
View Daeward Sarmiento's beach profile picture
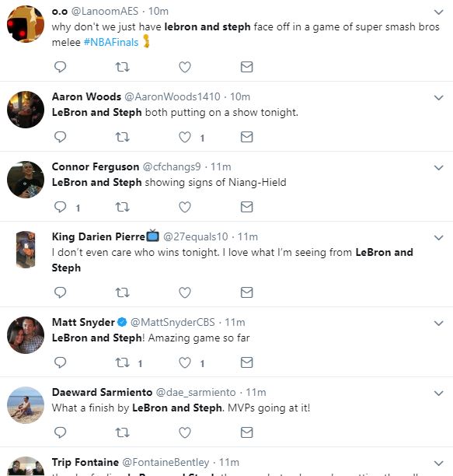tap(26, 405)
